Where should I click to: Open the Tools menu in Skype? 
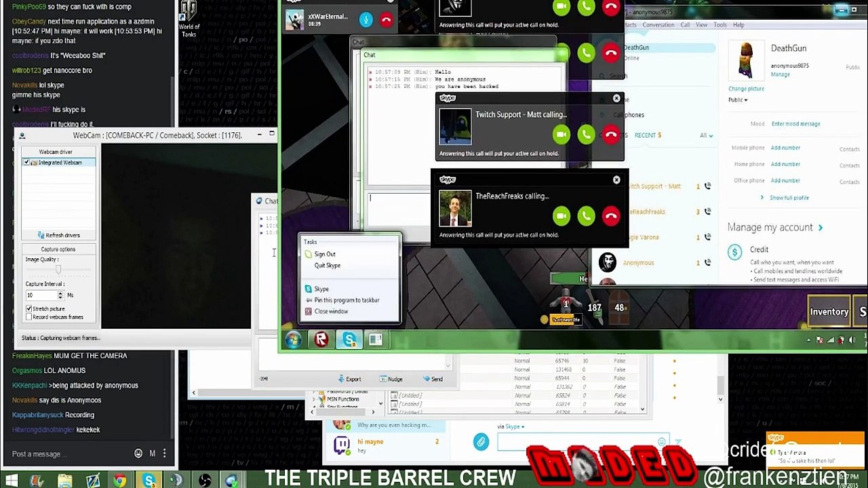tap(720, 25)
